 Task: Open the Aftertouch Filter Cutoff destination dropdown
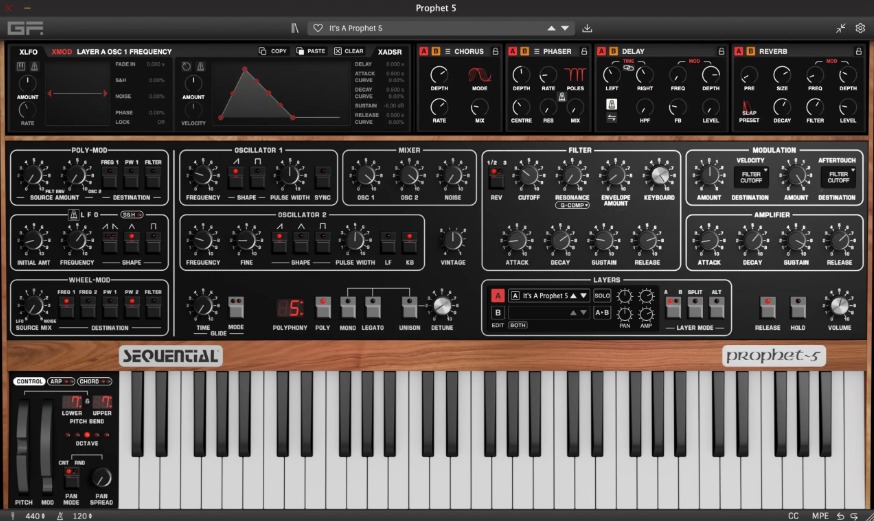838,177
